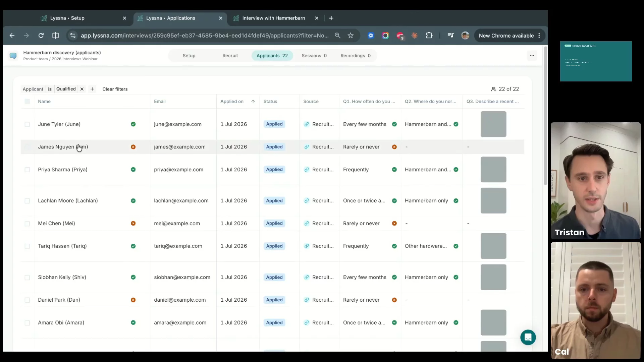Click Tariq Hassan's green qualified check icon
Viewport: 644px width, 362px height.
pos(133,246)
